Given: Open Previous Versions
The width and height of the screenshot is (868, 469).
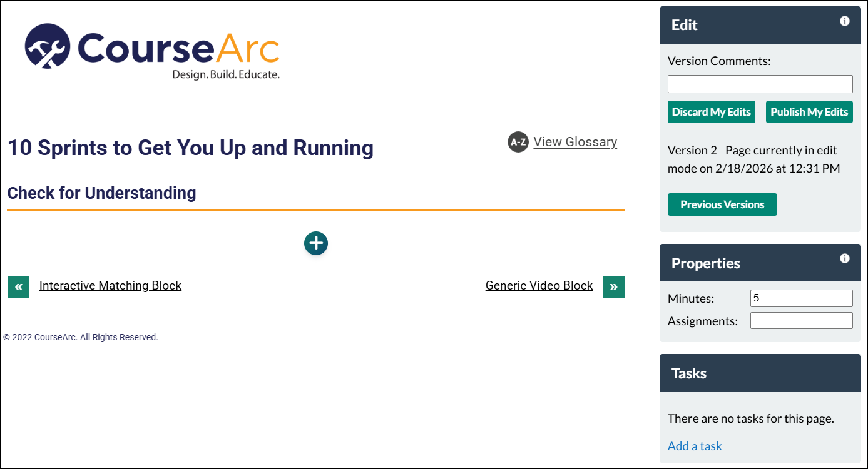Looking at the screenshot, I should pos(722,204).
